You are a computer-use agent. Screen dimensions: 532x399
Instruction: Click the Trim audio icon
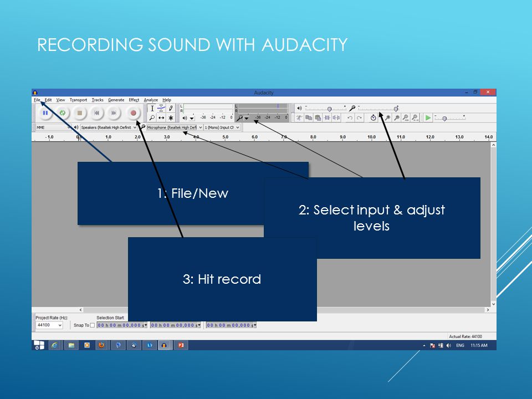click(327, 117)
